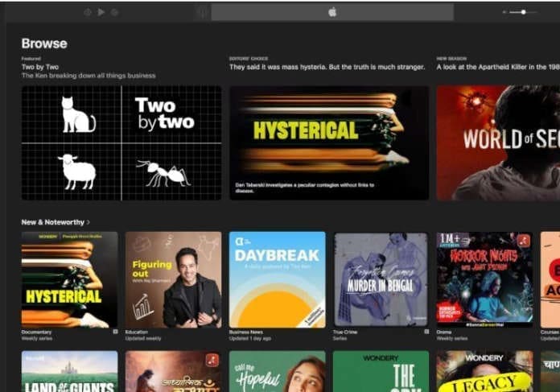The image size is (560, 392).
Task: Click the small icon left of Now Playing display
Action: pos(203,13)
